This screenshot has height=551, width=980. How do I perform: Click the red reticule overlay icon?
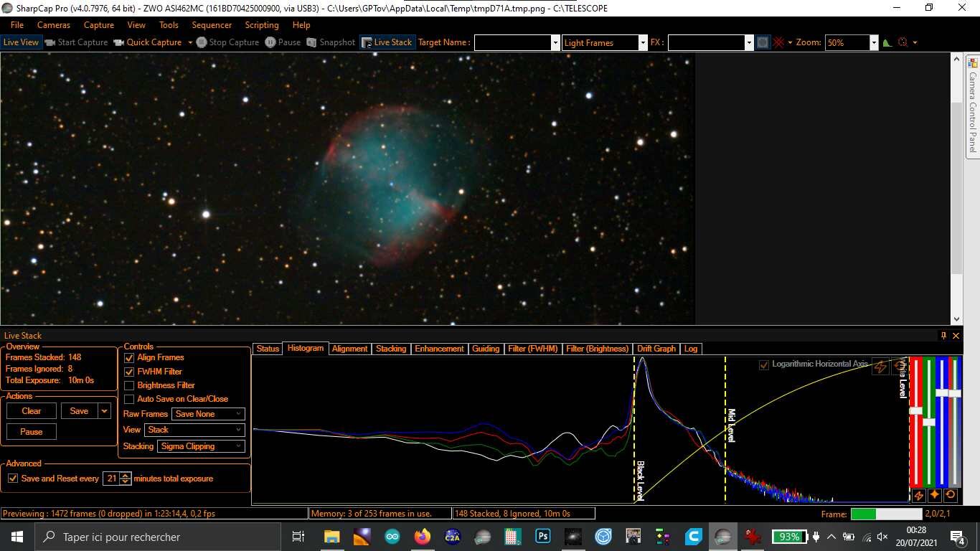point(779,42)
